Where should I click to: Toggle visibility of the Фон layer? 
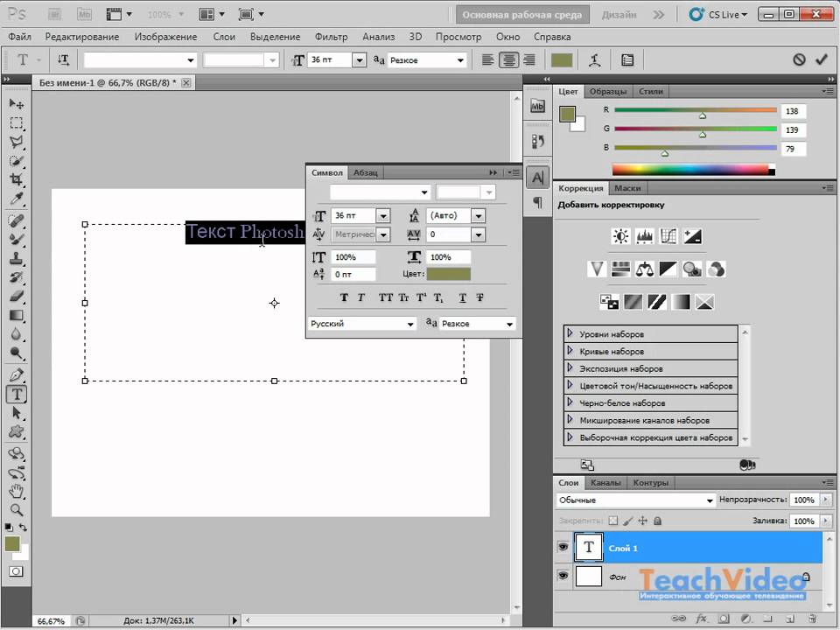tap(563, 576)
